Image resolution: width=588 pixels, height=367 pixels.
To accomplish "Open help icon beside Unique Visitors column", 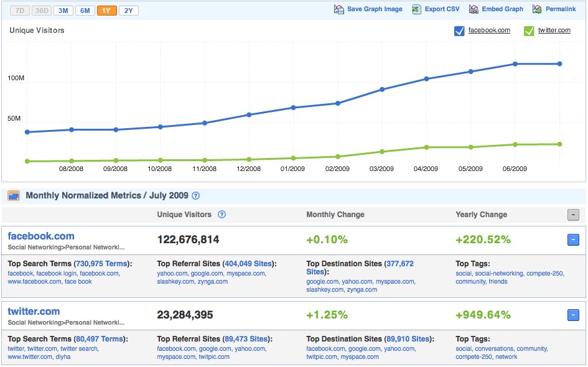I will click(x=222, y=215).
